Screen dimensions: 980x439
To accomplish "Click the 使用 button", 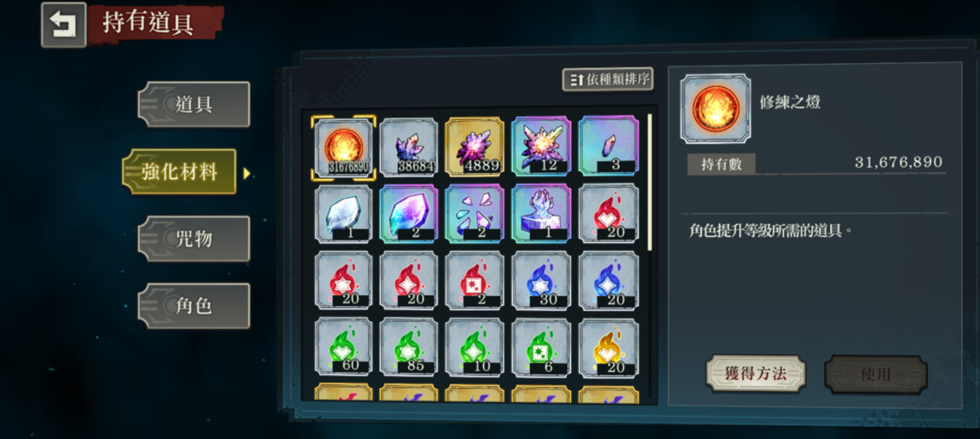I will pyautogui.click(x=876, y=374).
